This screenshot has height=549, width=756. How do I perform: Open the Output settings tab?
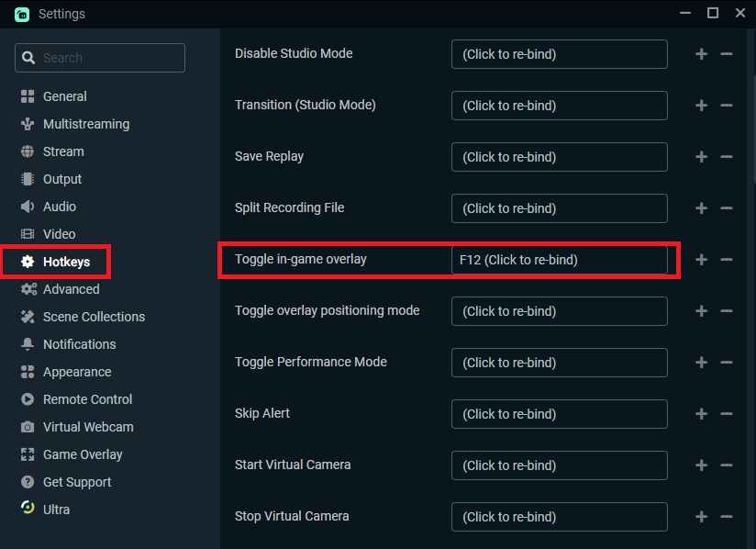62,179
